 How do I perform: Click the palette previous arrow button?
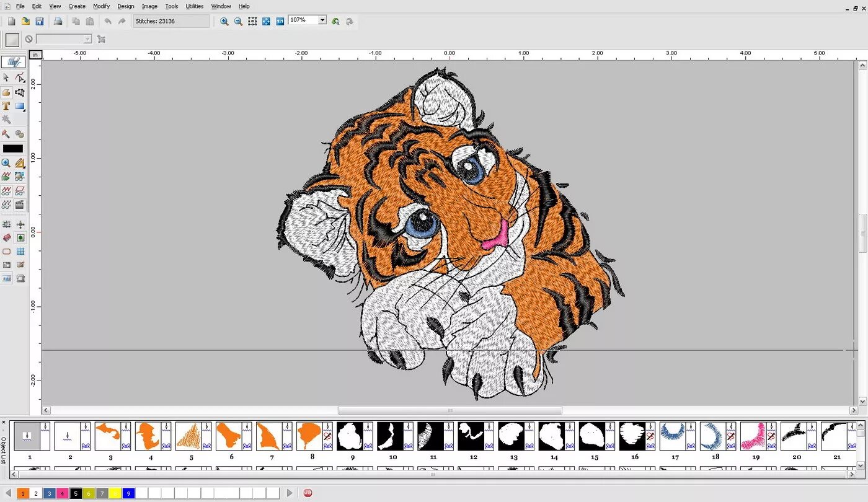[x=8, y=493]
